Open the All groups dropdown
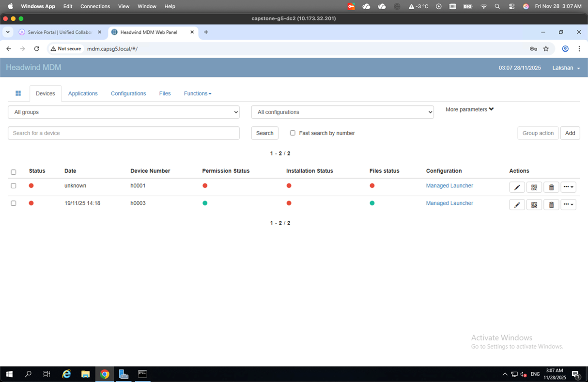 click(124, 112)
